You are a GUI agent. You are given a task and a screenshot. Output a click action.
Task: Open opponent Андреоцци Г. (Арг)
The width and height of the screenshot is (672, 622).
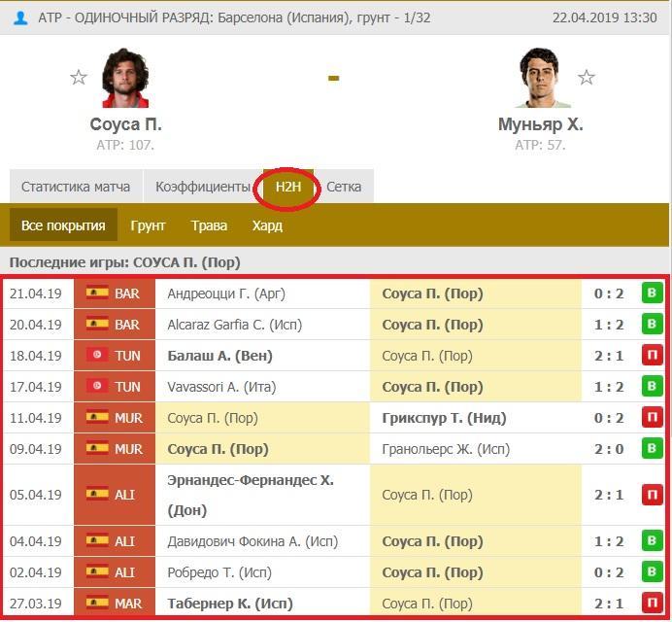click(226, 294)
